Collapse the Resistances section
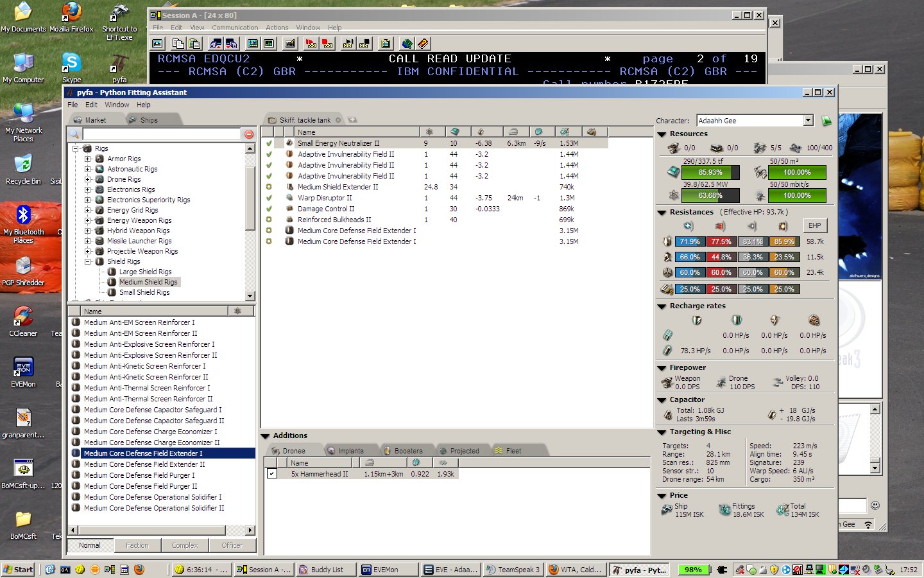The height and width of the screenshot is (578, 924). pos(662,213)
